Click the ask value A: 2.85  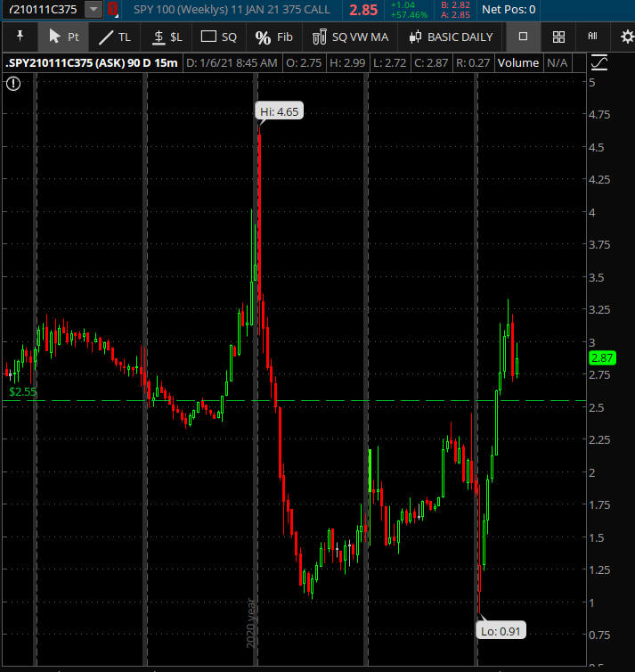click(x=456, y=14)
